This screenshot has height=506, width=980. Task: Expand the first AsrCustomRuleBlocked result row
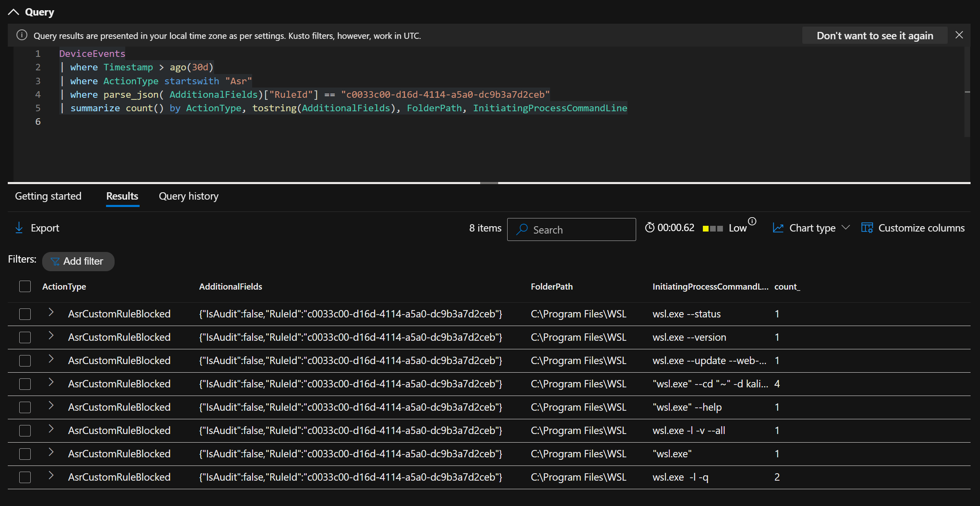(x=51, y=313)
